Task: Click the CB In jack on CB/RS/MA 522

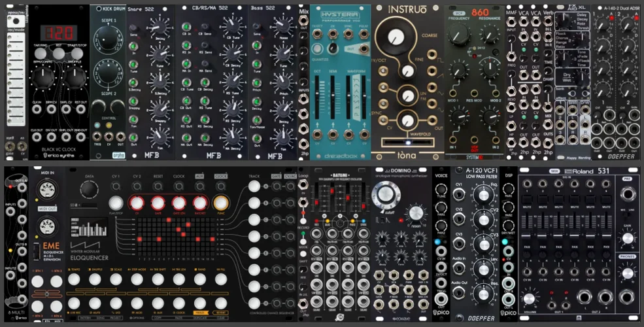Action: coord(186,27)
